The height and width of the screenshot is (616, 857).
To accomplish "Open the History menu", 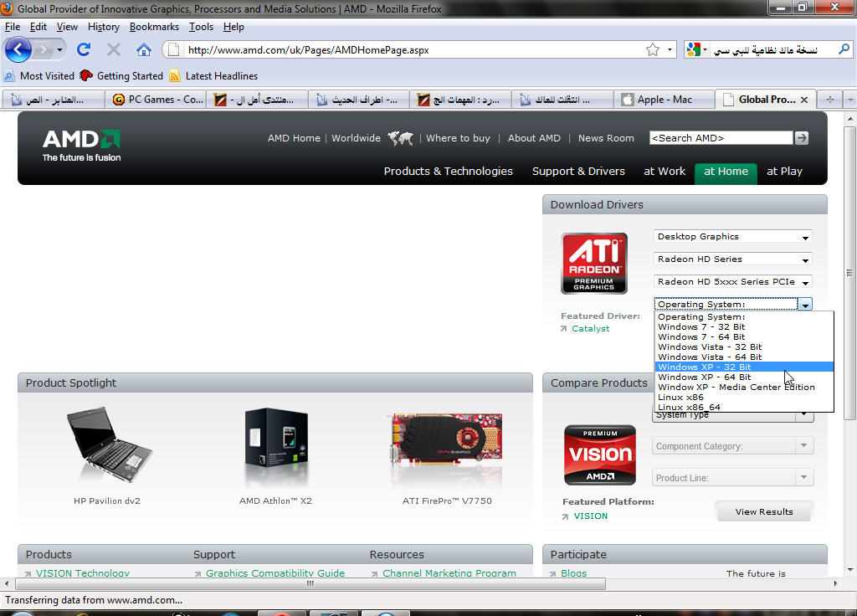I will (x=104, y=27).
